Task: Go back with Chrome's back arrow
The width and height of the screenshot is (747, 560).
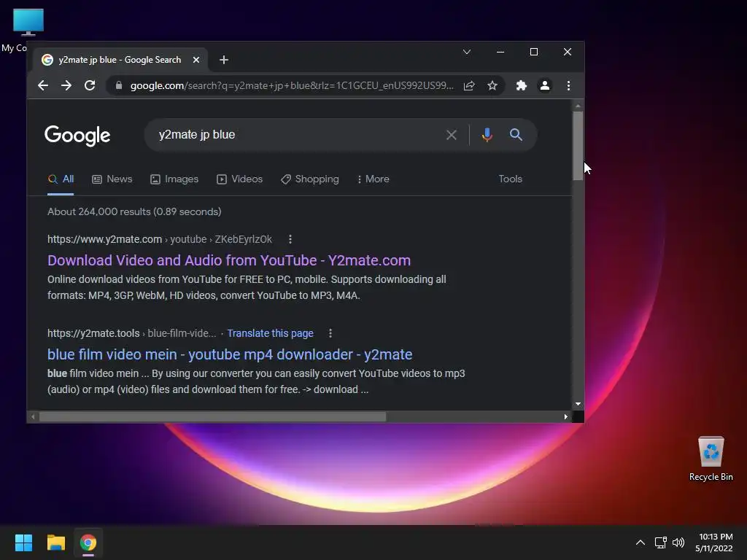Action: click(x=43, y=86)
